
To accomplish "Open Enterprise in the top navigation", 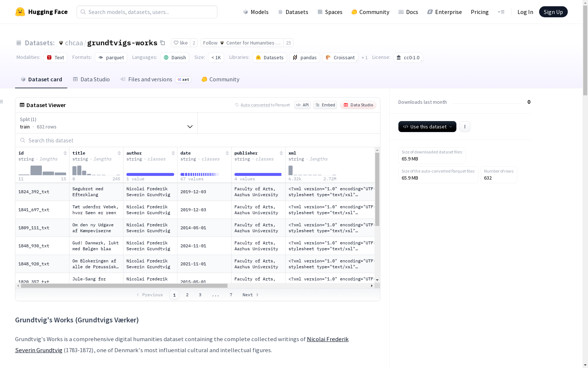I will [x=445, y=12].
